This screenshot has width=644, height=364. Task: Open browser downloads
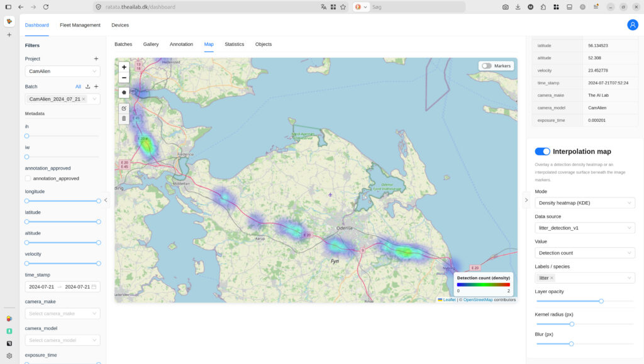(x=518, y=7)
